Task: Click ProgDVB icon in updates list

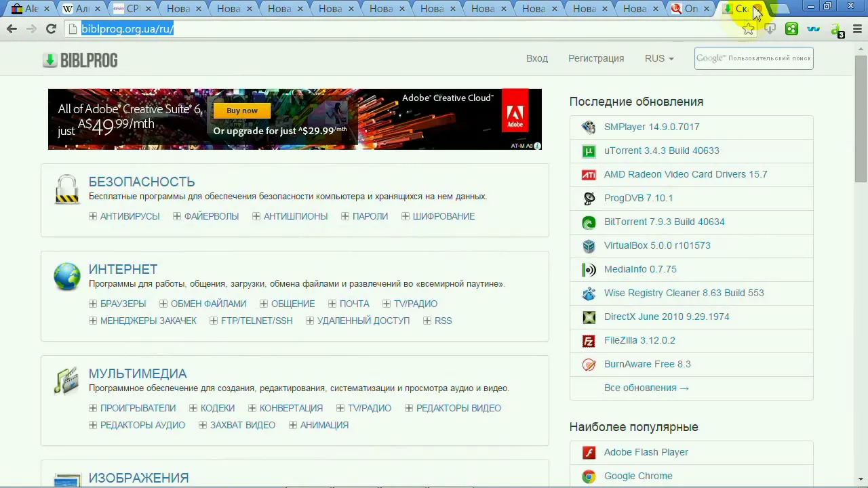Action: pyautogui.click(x=589, y=198)
